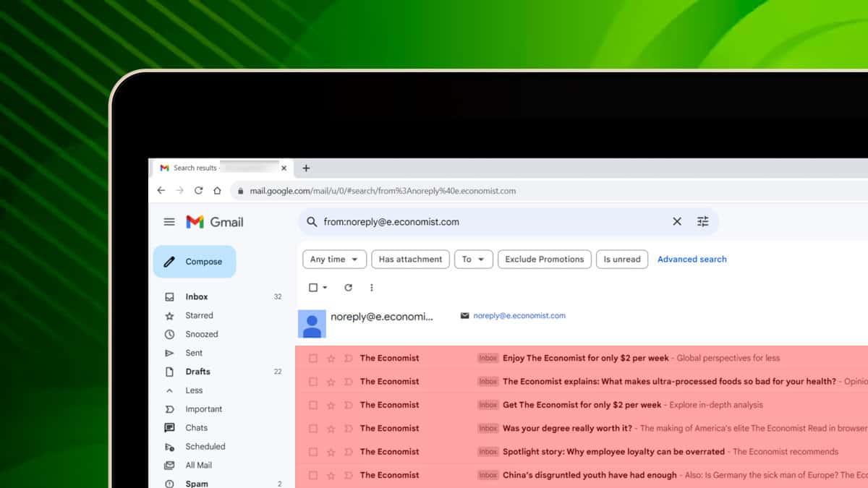Click the Compose button

(195, 262)
